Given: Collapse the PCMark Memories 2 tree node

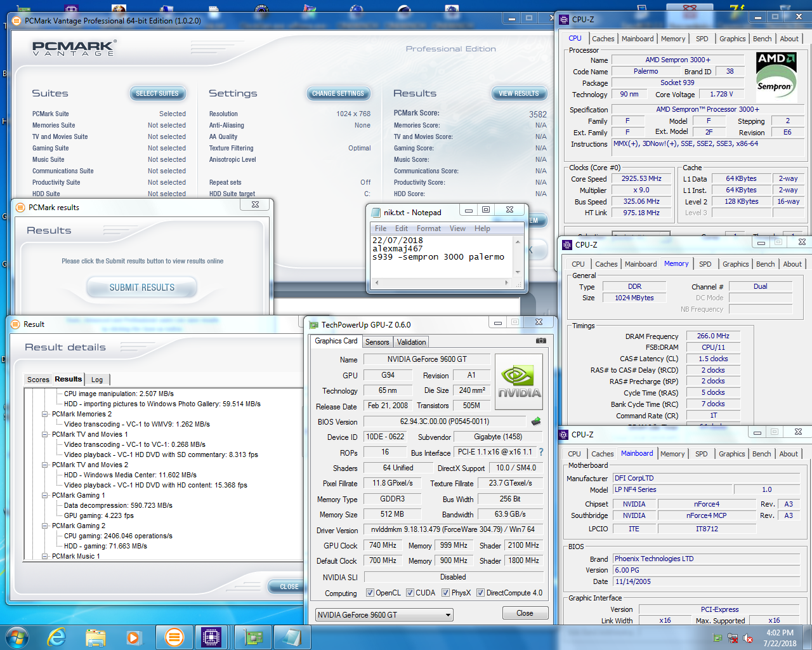Looking at the screenshot, I should [45, 414].
